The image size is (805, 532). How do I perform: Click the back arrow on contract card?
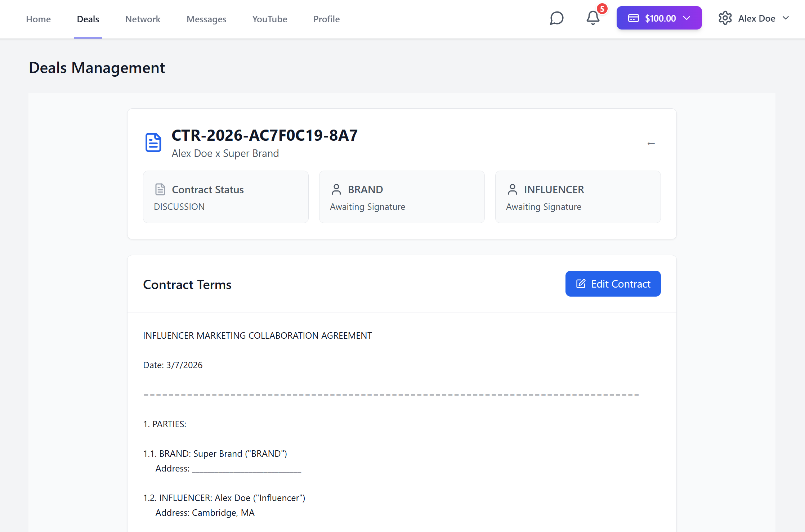651,144
